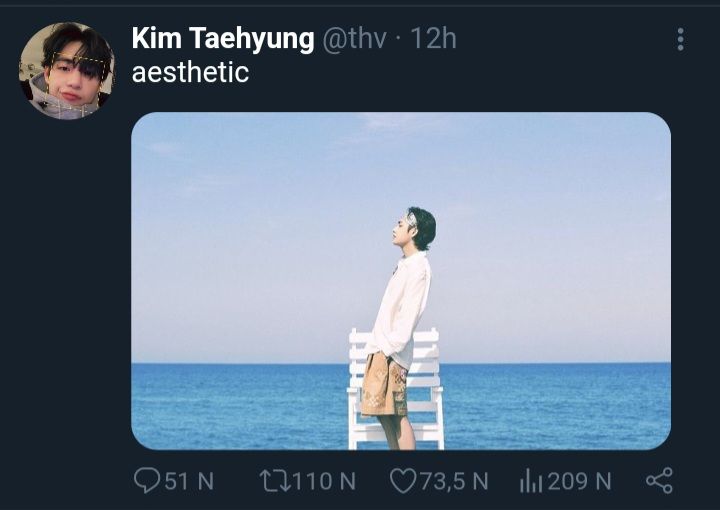Screen dimensions: 720x510
Task: Click the man in white shirt in photo
Action: (x=399, y=328)
